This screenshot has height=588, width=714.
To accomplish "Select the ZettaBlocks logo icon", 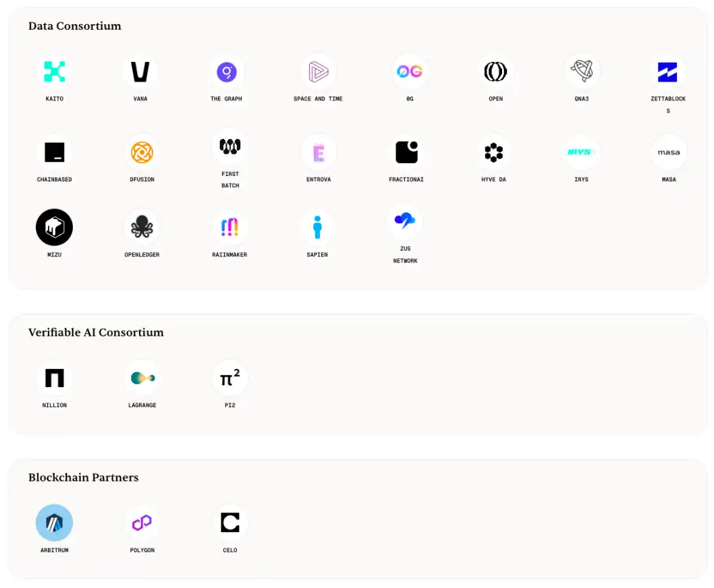I will point(667,71).
